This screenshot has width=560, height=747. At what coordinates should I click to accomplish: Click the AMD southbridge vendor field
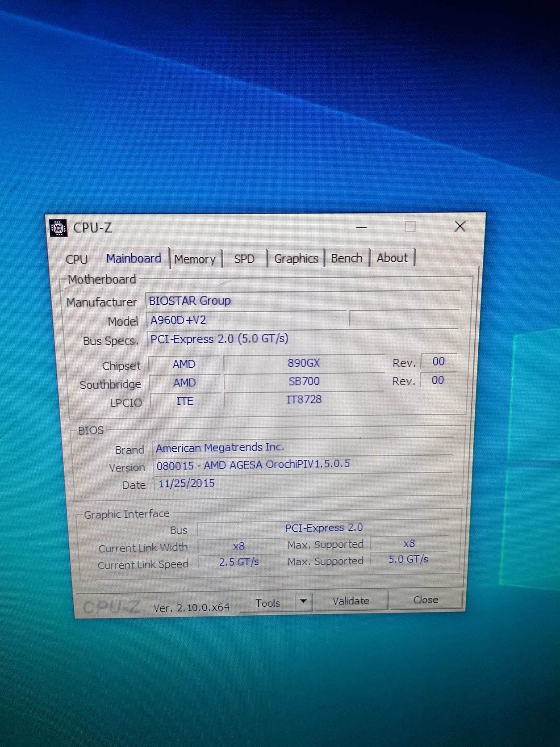click(x=184, y=383)
